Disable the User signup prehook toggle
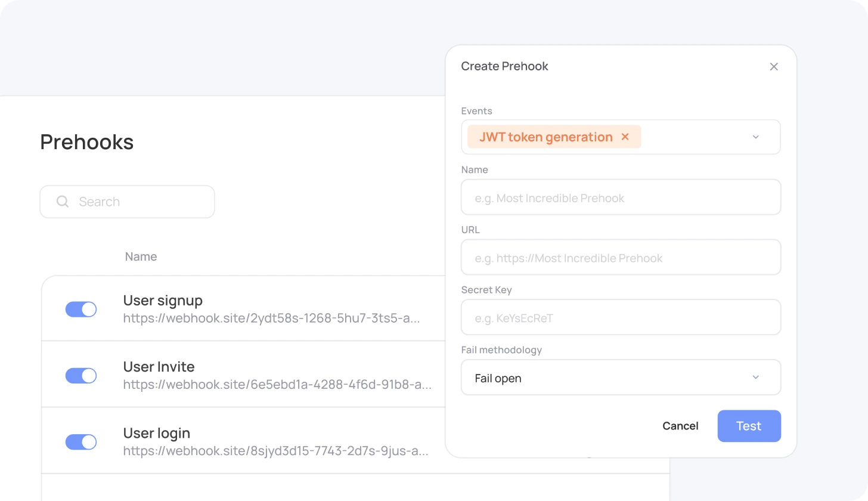868x501 pixels. [81, 309]
